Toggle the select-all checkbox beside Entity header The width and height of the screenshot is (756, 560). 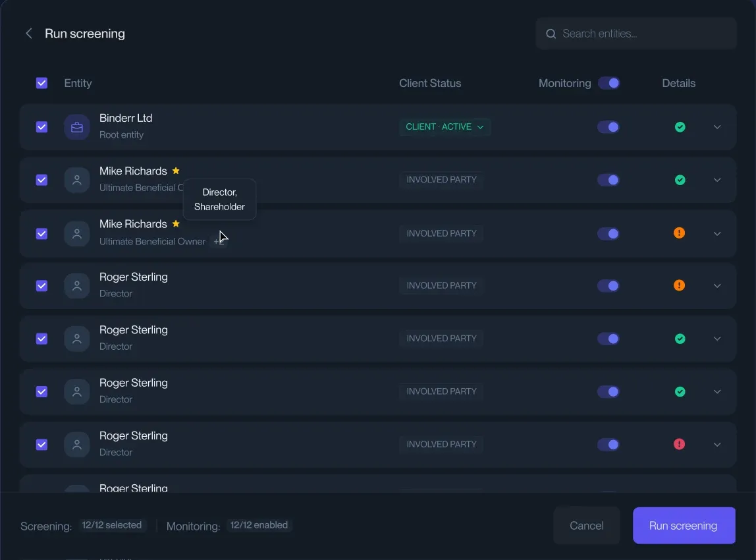click(41, 83)
